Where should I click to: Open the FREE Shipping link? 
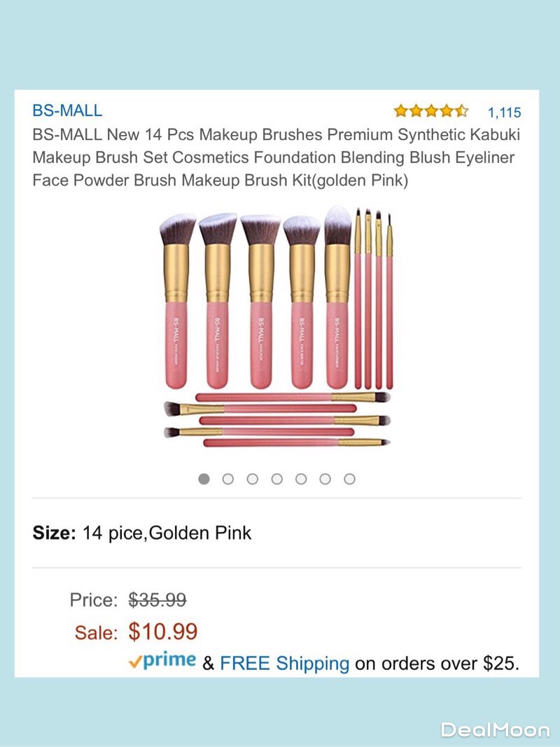coord(284,663)
